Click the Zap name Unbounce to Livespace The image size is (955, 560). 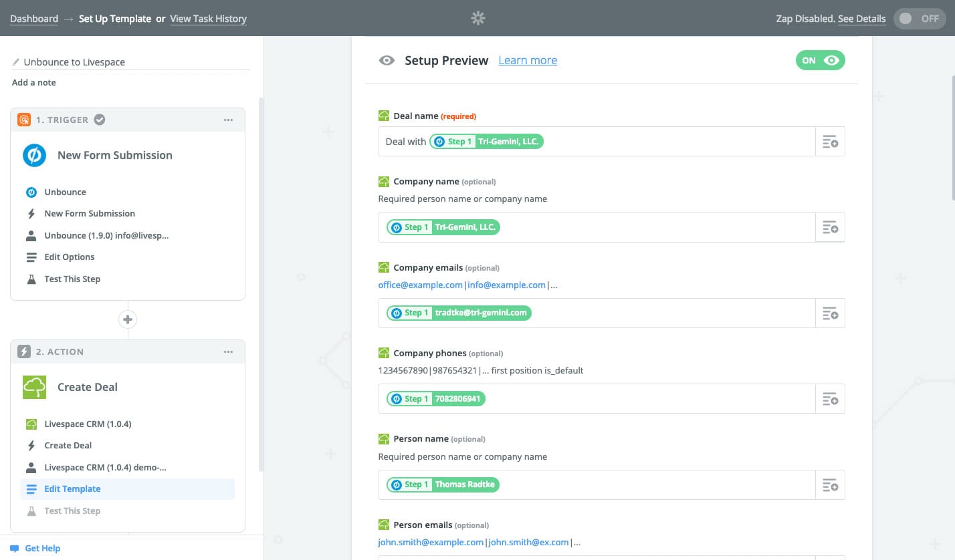(x=74, y=62)
